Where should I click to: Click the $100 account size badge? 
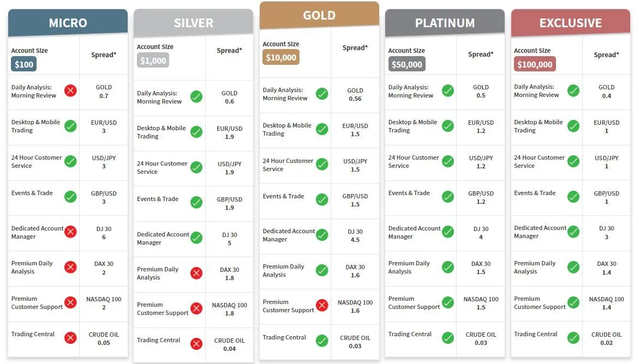click(x=24, y=64)
